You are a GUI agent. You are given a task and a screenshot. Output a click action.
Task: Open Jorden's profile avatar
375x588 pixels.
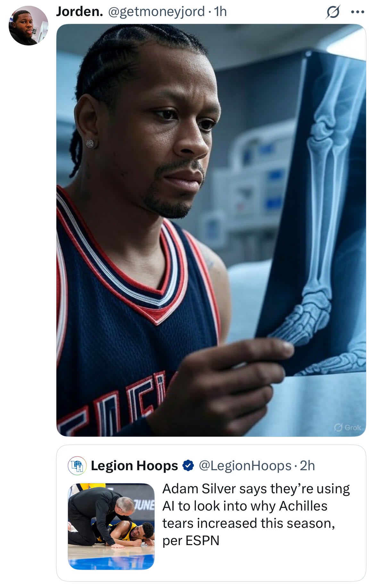point(28,26)
